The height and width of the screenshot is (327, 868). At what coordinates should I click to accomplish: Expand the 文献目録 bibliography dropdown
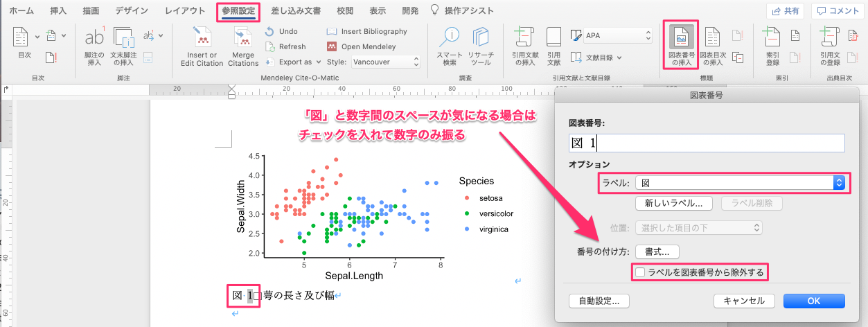(x=596, y=58)
